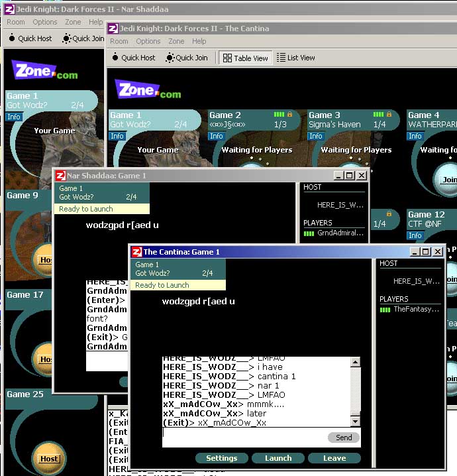
Task: Open Options menu in Nar Shaddaa window
Action: click(45, 22)
